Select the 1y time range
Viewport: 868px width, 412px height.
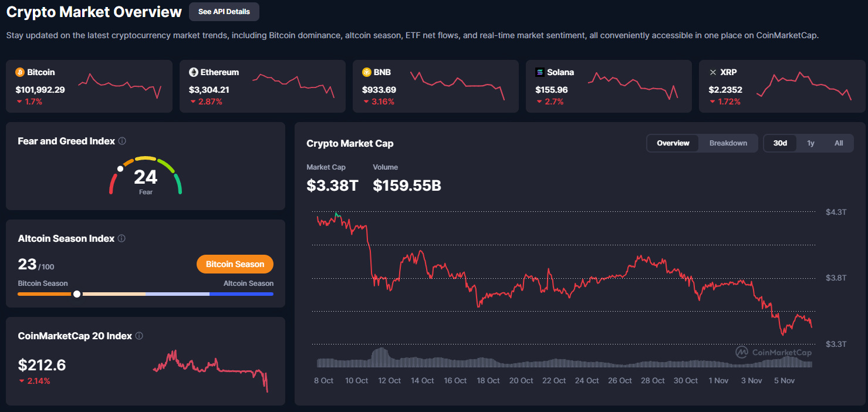pyautogui.click(x=810, y=143)
